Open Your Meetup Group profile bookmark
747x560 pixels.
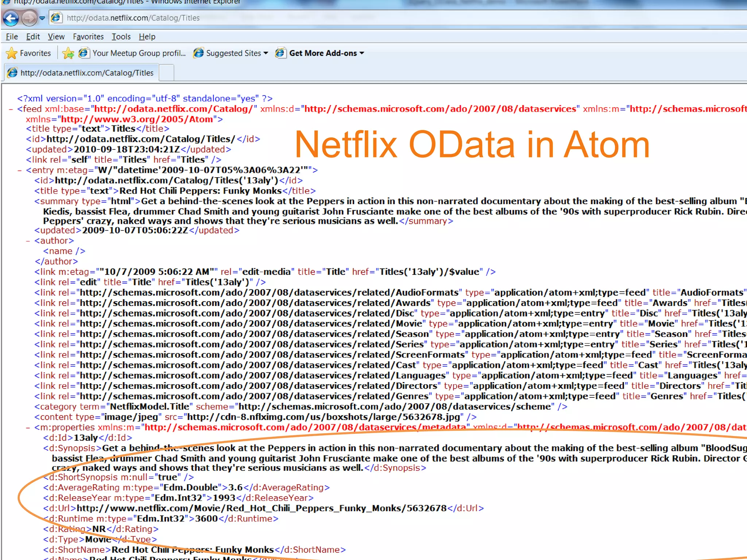click(133, 53)
